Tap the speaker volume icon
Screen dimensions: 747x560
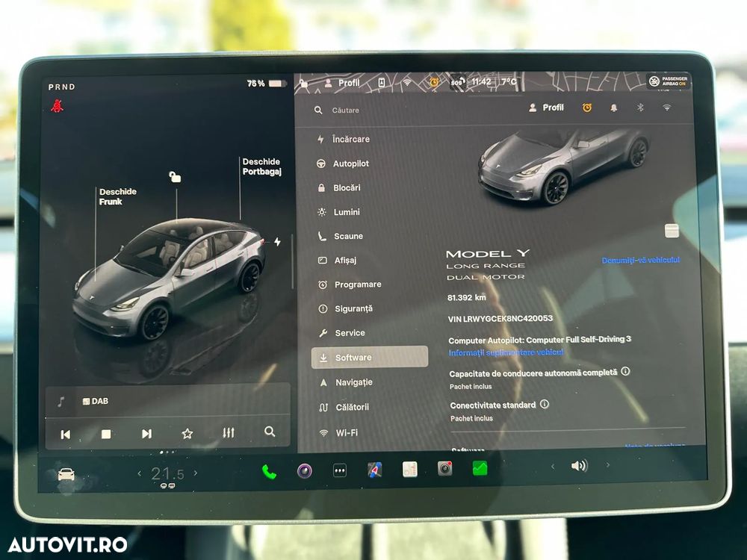pyautogui.click(x=580, y=466)
